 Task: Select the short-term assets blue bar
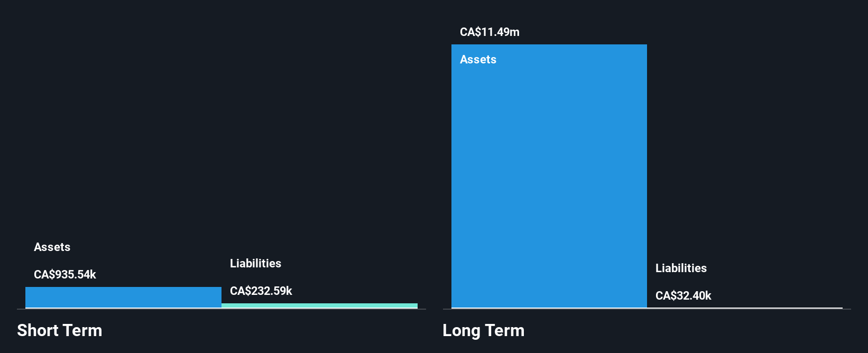click(123, 297)
